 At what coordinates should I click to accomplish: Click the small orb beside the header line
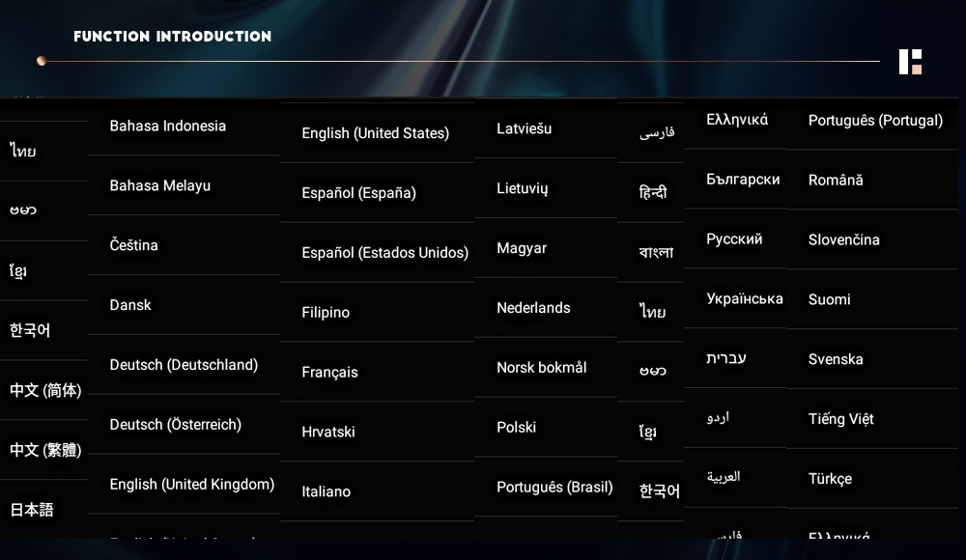41,61
